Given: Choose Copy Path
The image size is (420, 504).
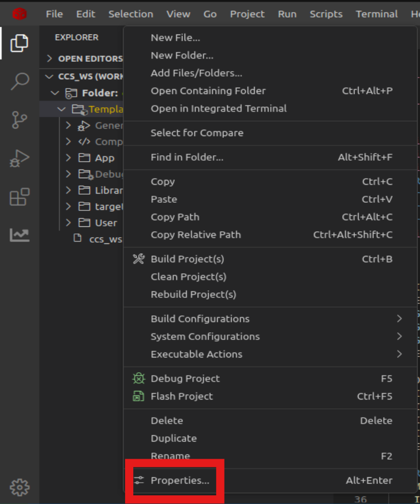Looking at the screenshot, I should tap(270, 216).
